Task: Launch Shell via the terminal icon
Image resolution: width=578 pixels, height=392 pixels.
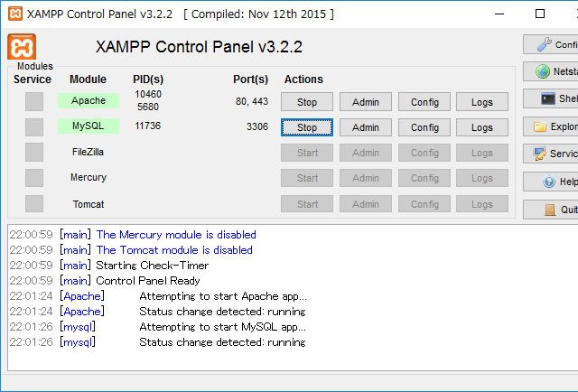Action: pyautogui.click(x=550, y=98)
